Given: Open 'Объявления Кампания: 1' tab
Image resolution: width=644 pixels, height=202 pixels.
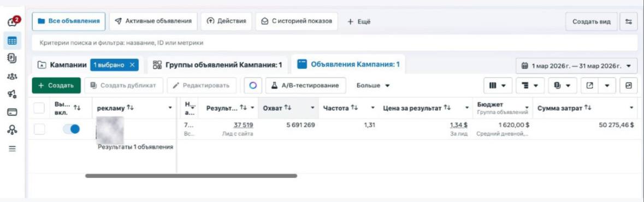Looking at the screenshot, I should 348,64.
